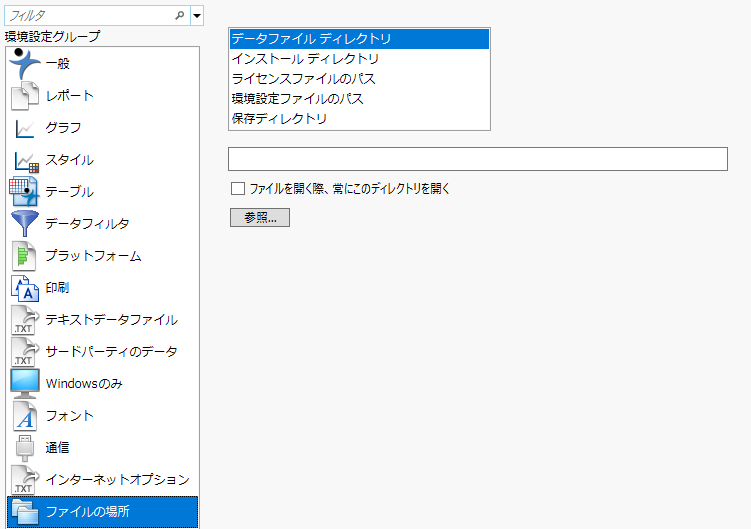Screen dimensions: 751x529
Task: Open the 一般 group label
Action: tap(57, 63)
